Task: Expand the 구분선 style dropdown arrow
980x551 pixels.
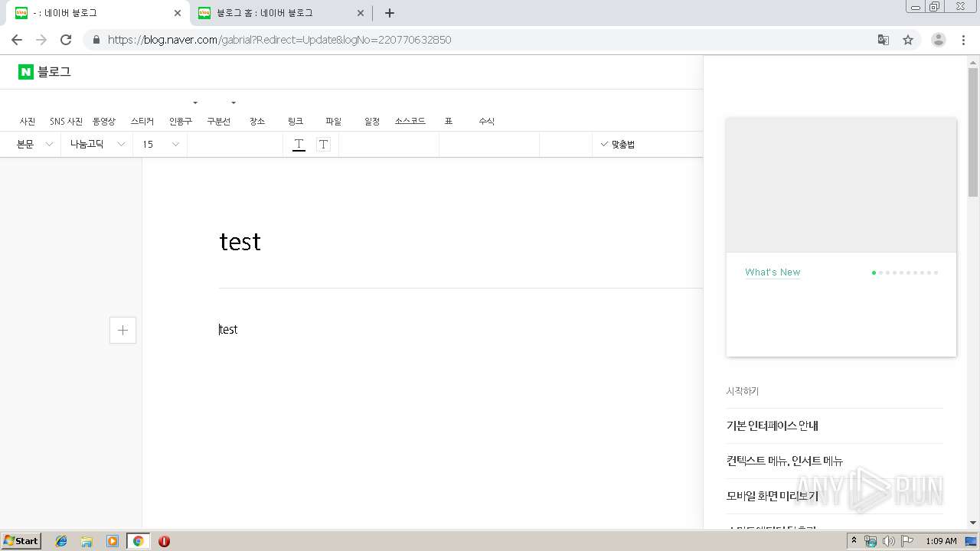Action: pos(234,103)
